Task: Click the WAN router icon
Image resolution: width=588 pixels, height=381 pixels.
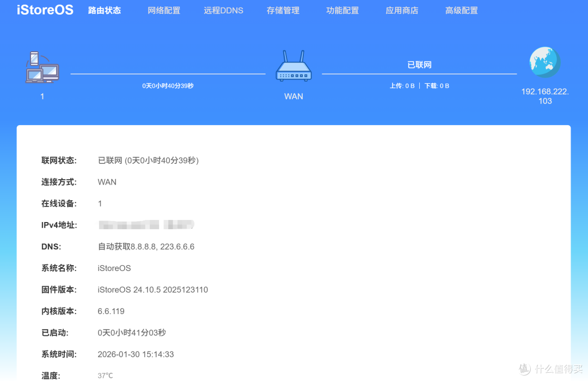Action: click(x=293, y=66)
